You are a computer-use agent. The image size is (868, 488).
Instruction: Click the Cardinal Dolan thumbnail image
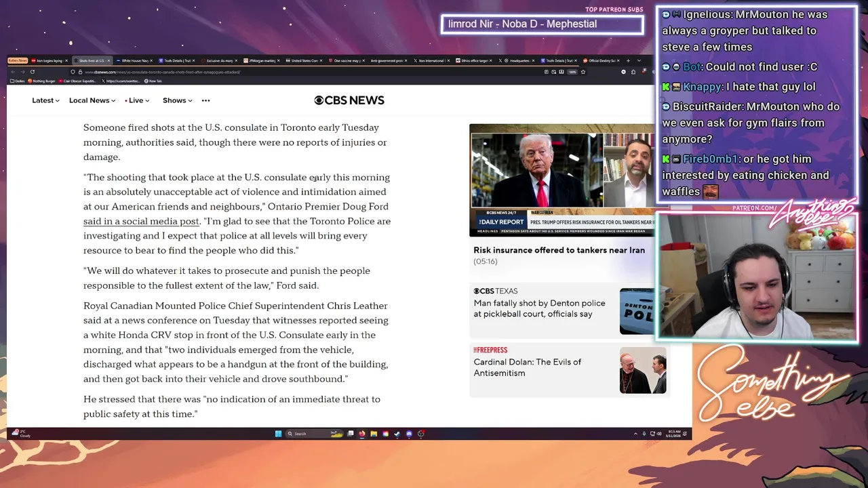click(643, 370)
